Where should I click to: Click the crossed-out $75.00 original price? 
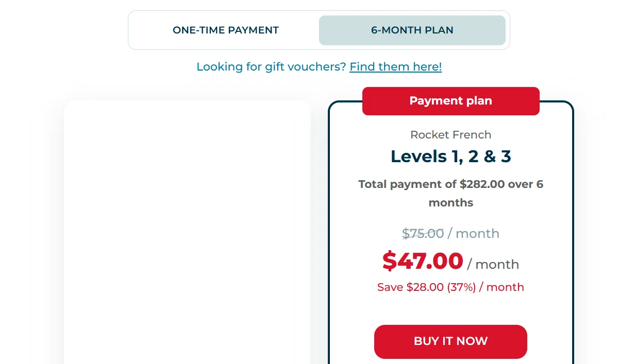click(423, 234)
